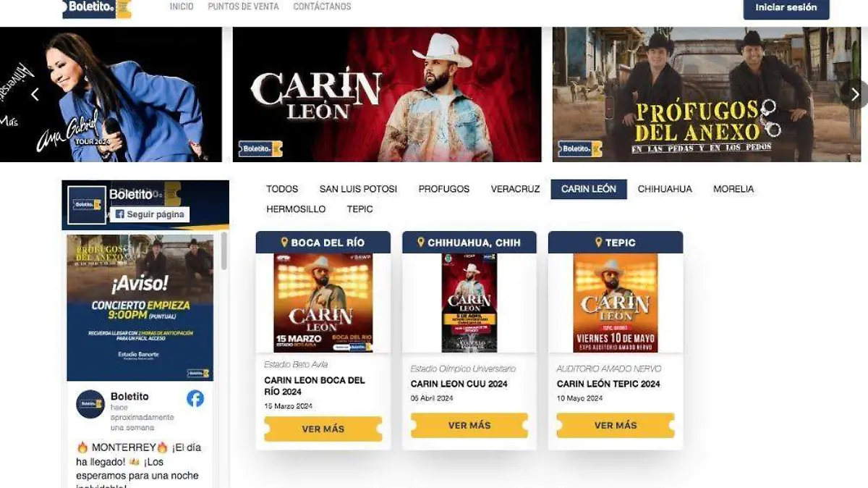Click the Iniciar sesión button

click(786, 8)
